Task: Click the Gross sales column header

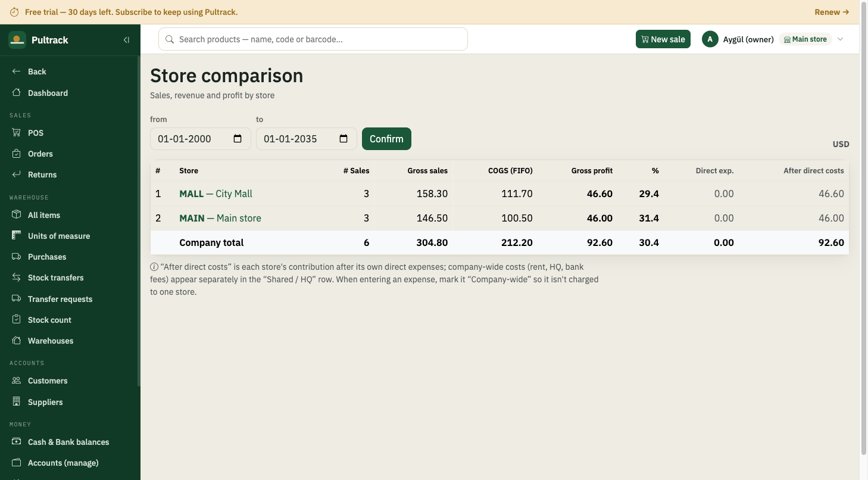Action: tap(427, 170)
